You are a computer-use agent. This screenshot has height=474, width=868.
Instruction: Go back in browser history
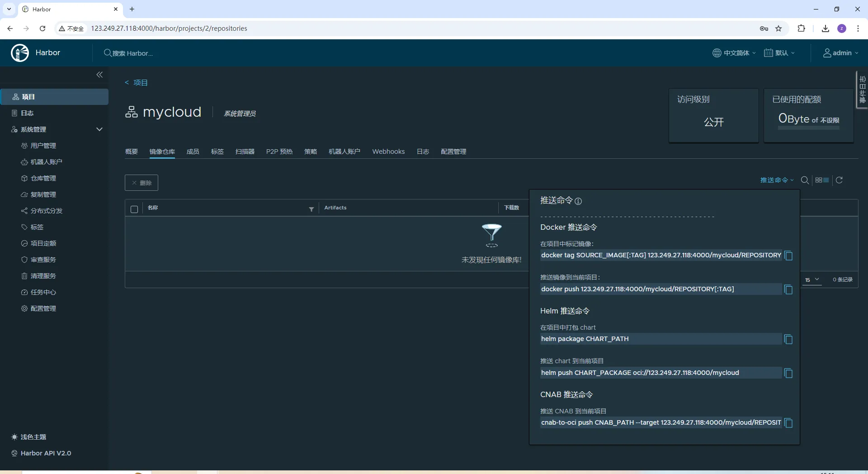[x=10, y=28]
